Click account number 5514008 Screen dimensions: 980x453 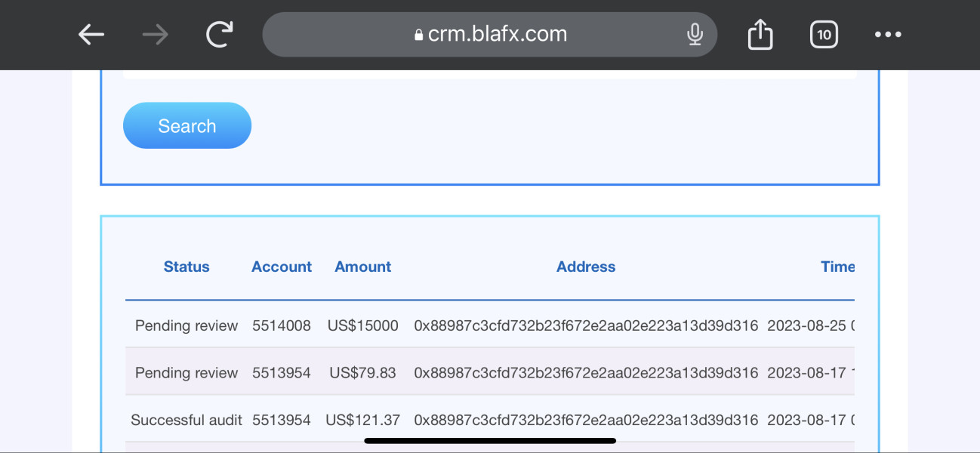coord(282,325)
